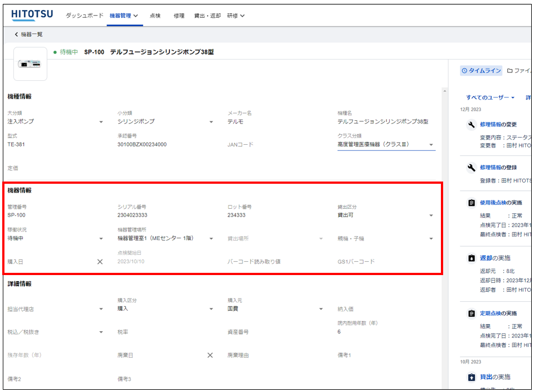Return to 機器一覧 list
Viewport: 534px width, 392px height.
click(x=28, y=35)
